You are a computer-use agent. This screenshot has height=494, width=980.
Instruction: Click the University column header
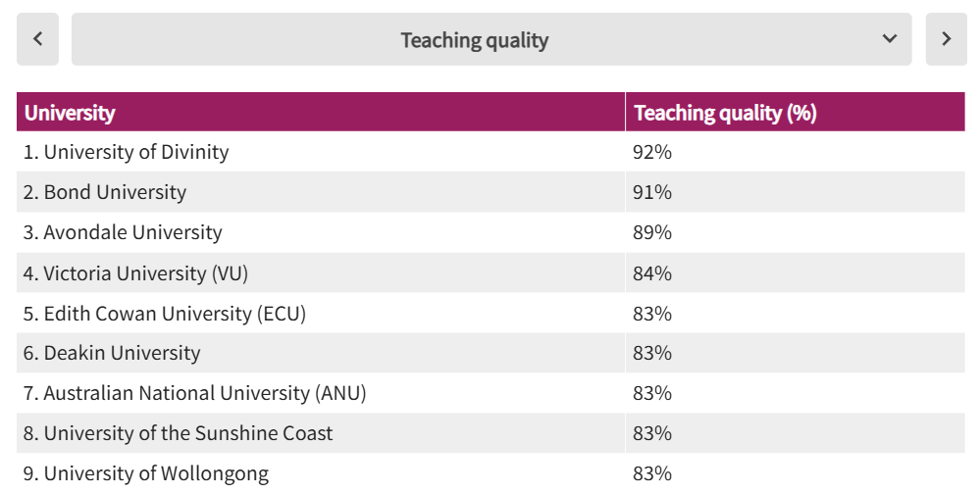pos(70,113)
